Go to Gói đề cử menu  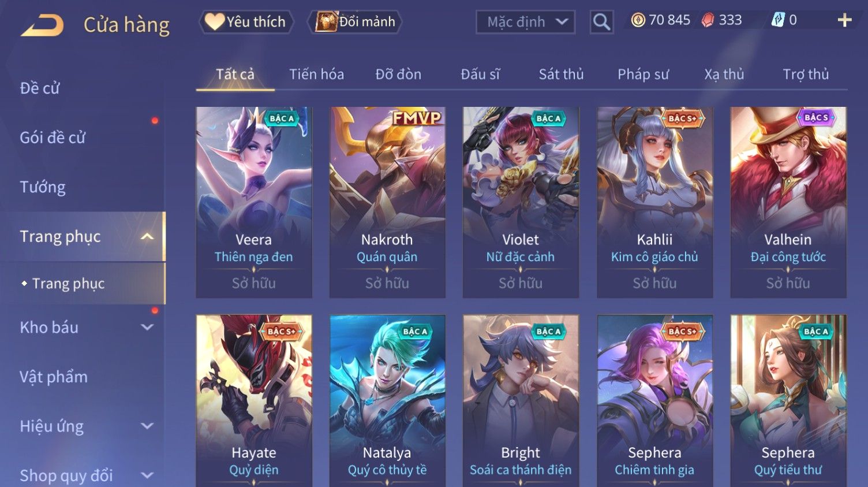click(x=53, y=137)
